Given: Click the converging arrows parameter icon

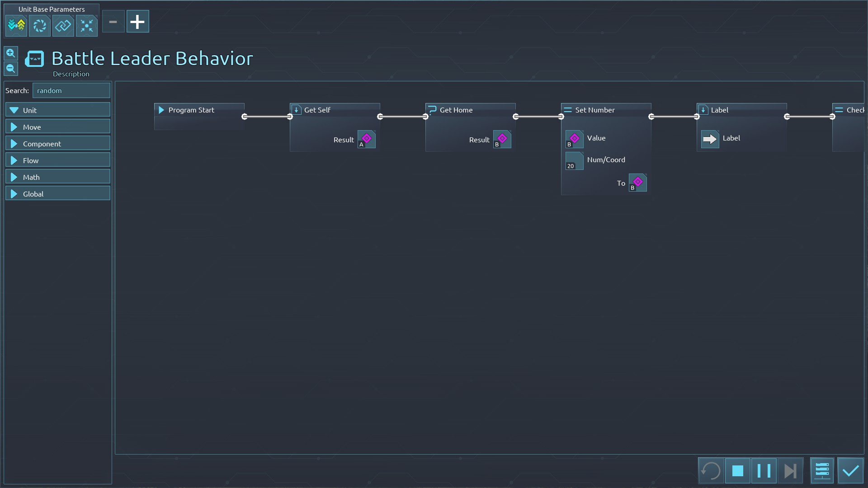Looking at the screenshot, I should [87, 25].
